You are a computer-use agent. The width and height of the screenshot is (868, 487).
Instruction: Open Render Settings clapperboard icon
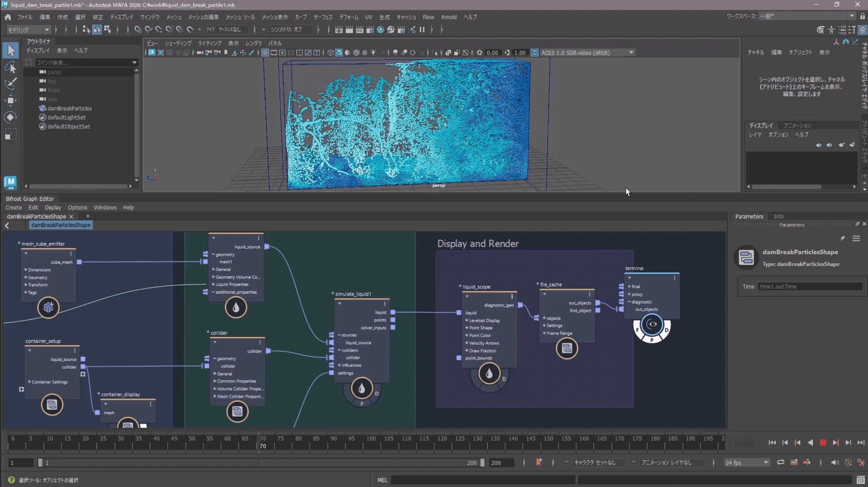coord(370,30)
